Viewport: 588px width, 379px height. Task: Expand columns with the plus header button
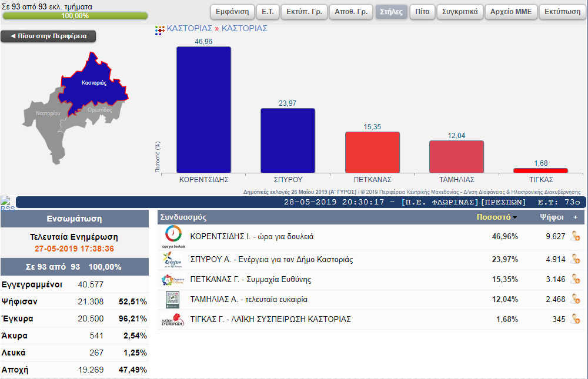pos(575,217)
